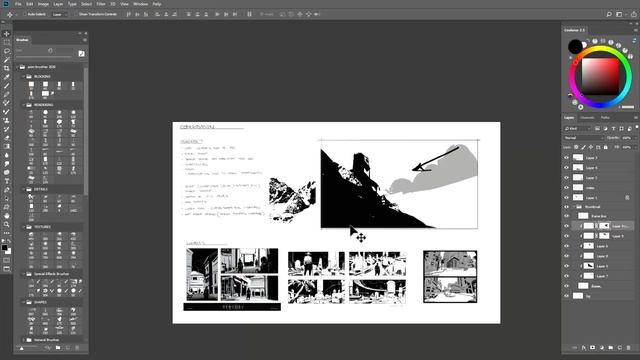Viewport: 640px width, 360px height.
Task: Click the share icon at top right
Action: click(x=633, y=14)
